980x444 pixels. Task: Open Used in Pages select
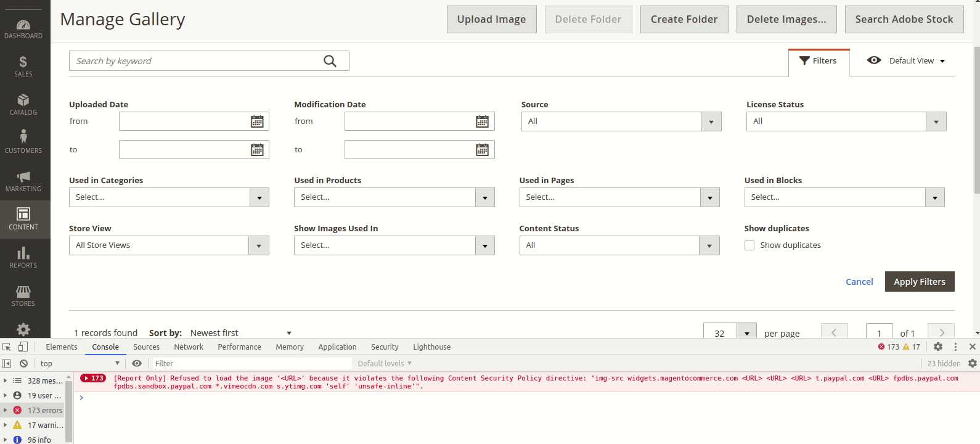tap(619, 197)
